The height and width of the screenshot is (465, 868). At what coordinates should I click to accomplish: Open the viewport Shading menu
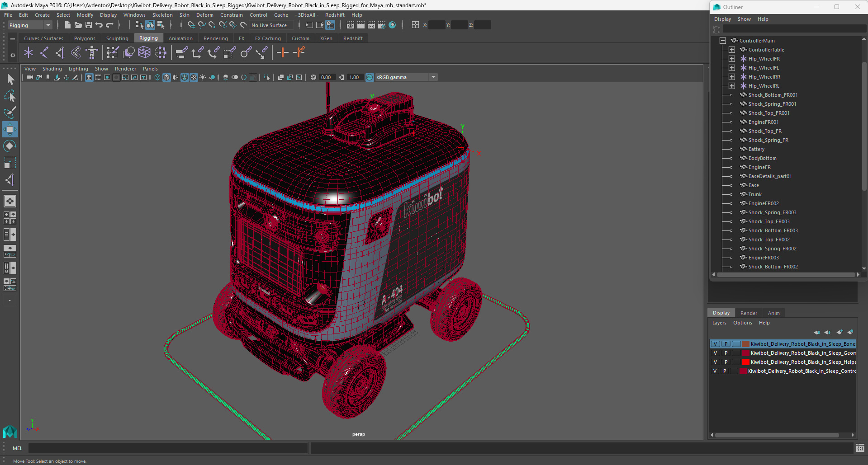coord(52,69)
